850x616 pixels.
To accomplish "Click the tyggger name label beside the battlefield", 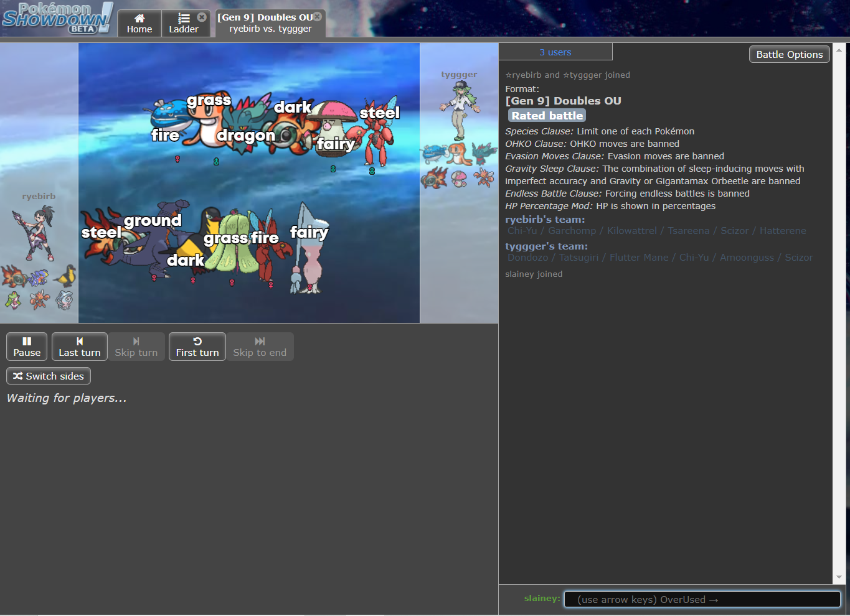I will click(x=459, y=74).
